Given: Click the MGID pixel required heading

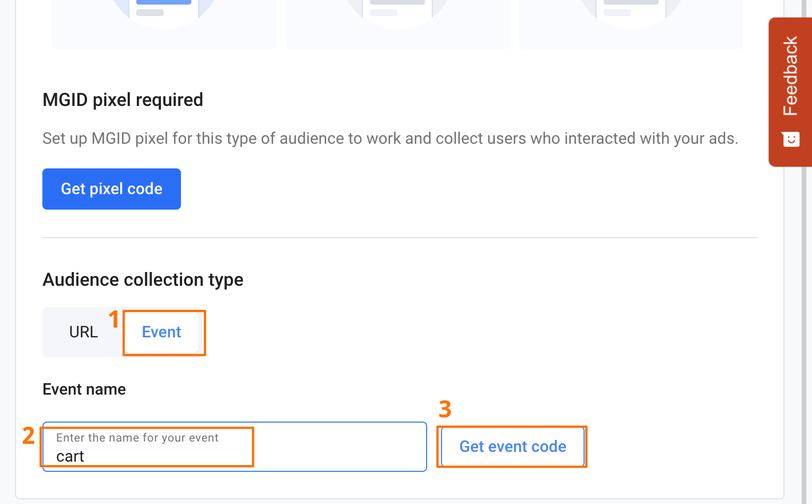Looking at the screenshot, I should coord(123,100).
